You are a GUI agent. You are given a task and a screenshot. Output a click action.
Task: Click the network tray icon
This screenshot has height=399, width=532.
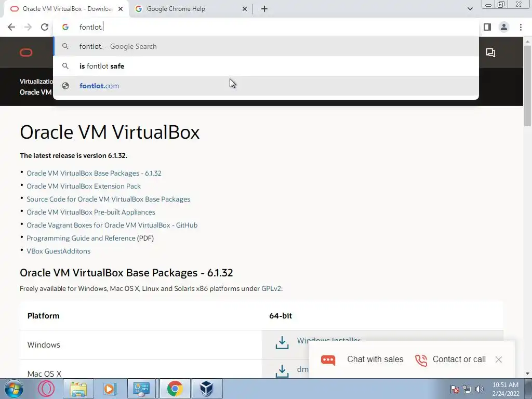point(467,389)
